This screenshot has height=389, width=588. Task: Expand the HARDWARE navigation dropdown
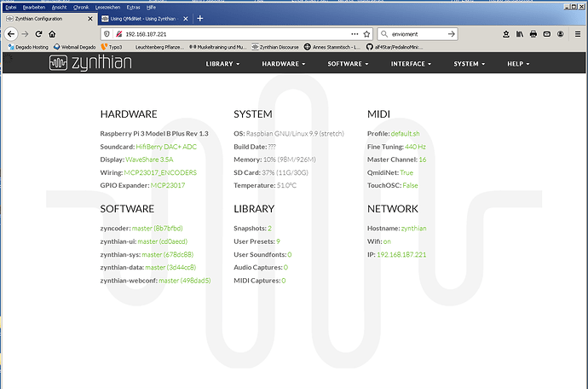pos(284,64)
